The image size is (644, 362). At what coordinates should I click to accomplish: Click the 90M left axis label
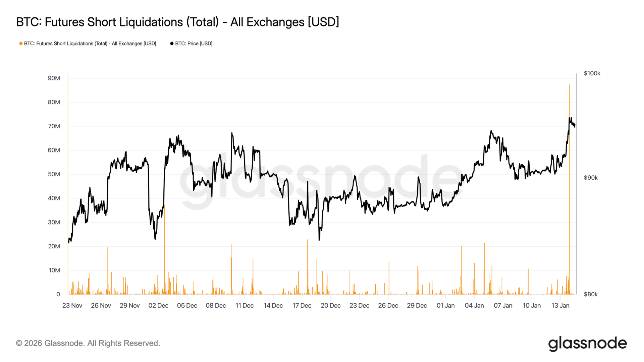(54, 78)
